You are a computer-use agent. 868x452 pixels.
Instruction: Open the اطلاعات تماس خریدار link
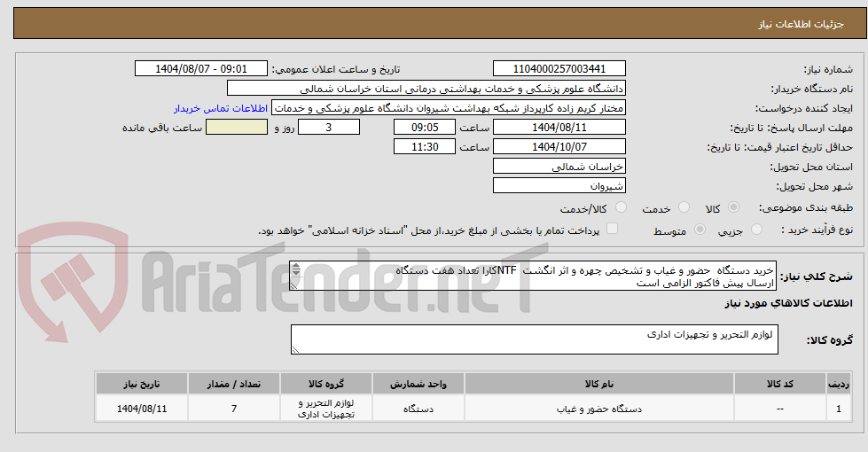[220, 108]
